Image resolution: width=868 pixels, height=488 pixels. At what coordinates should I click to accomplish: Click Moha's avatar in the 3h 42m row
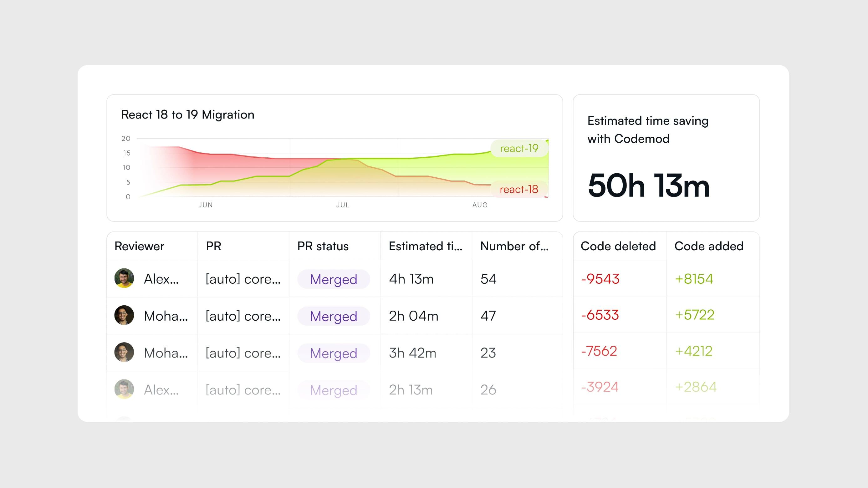tap(124, 352)
